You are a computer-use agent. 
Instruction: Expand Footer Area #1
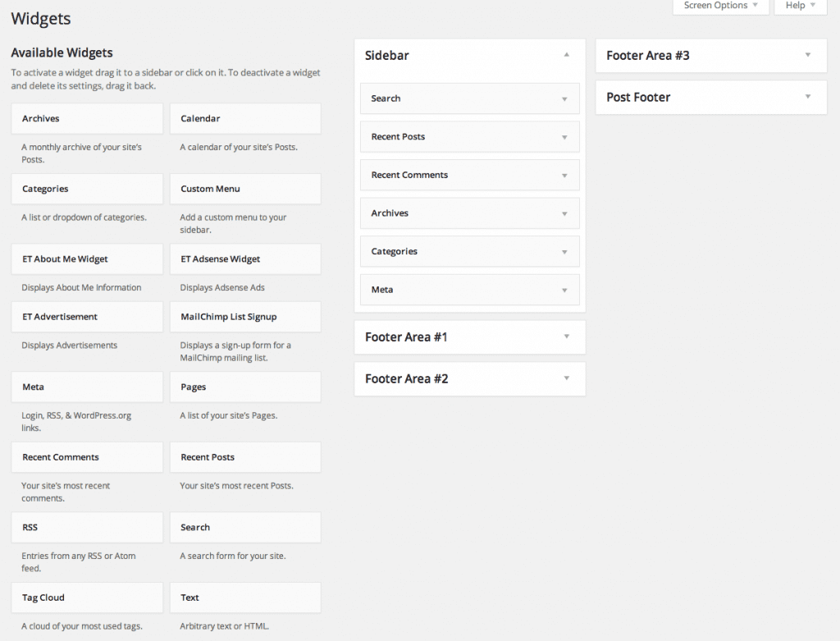tap(566, 337)
